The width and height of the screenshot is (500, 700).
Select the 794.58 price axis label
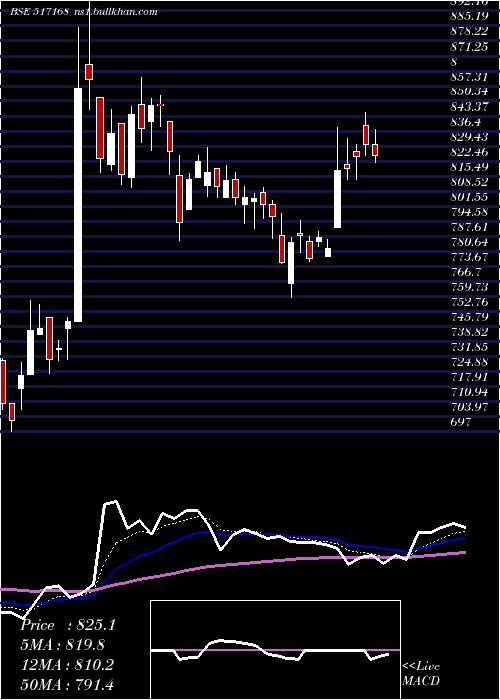pos(470,212)
